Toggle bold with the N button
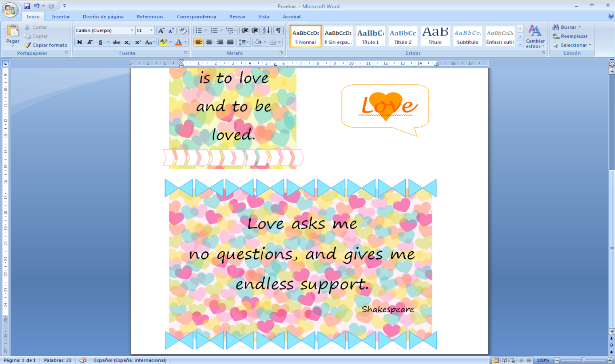This screenshot has width=615, height=364. point(79,42)
